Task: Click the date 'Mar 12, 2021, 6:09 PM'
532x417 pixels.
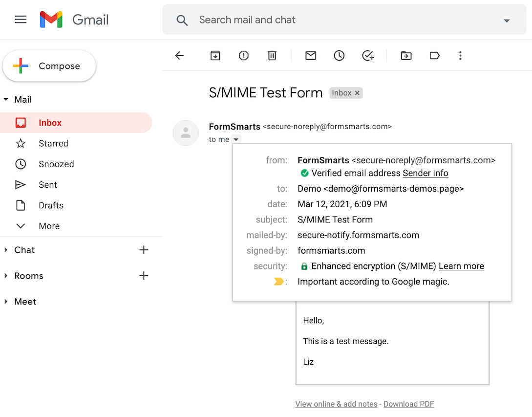Action: pos(342,204)
